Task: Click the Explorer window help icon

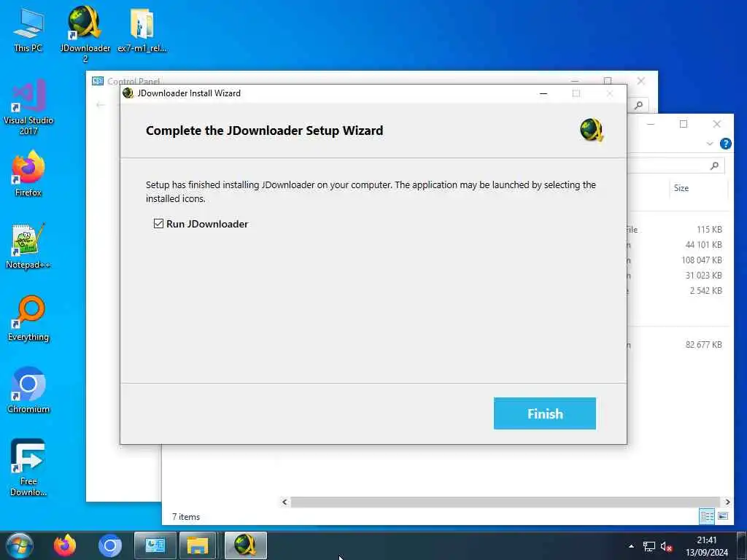Action: pos(725,144)
